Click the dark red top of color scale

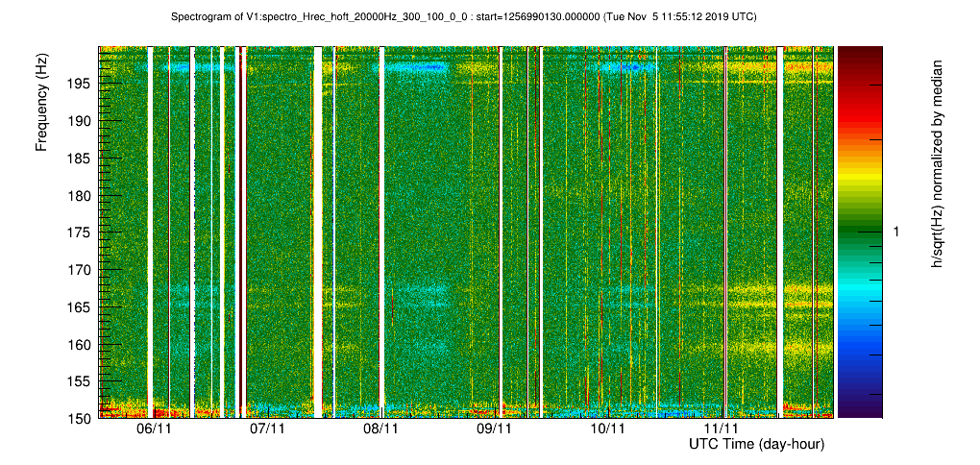coord(860,53)
